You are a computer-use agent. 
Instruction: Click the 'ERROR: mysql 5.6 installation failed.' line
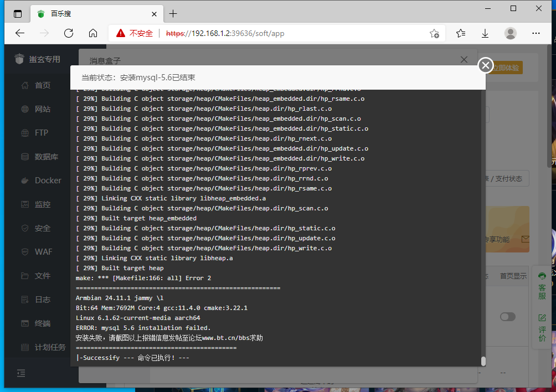click(143, 328)
